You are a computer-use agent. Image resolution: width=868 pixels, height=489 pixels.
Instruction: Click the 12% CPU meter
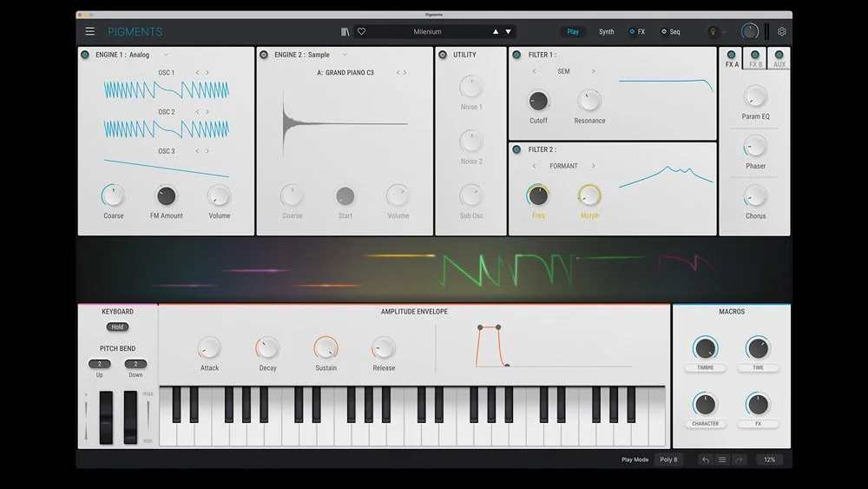coord(769,459)
